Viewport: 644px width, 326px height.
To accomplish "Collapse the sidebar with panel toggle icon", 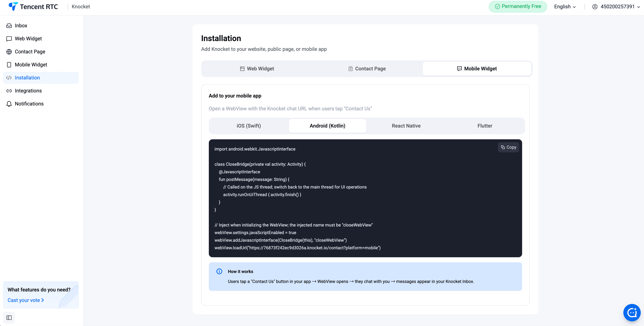I will point(9,317).
